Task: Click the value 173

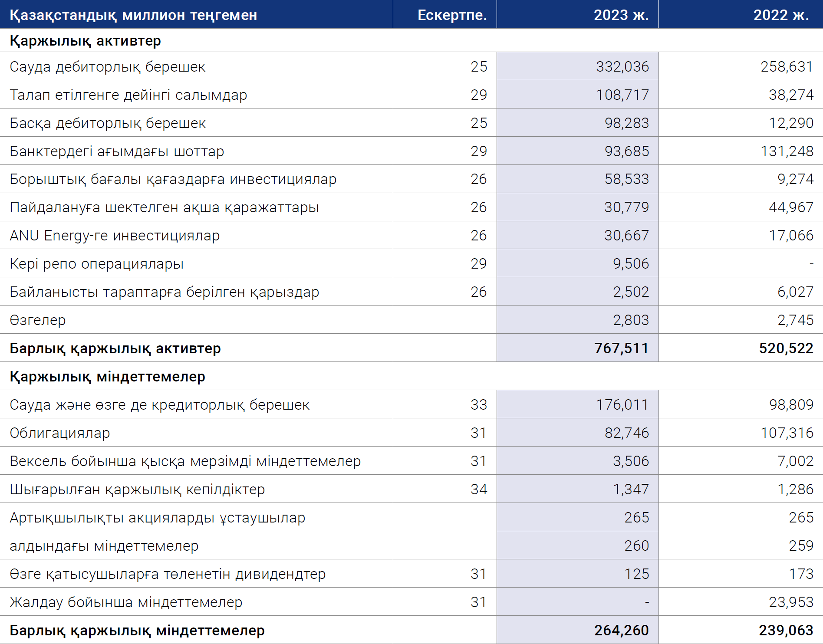Action: pyautogui.click(x=801, y=574)
